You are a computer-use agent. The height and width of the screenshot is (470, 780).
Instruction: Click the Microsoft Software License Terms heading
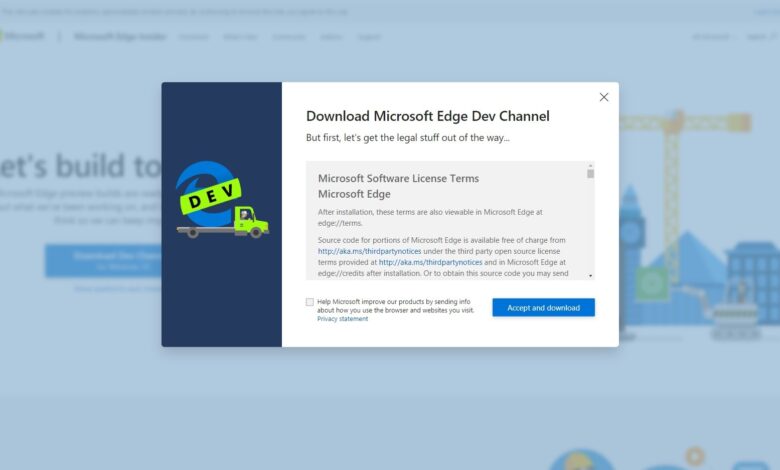398,178
